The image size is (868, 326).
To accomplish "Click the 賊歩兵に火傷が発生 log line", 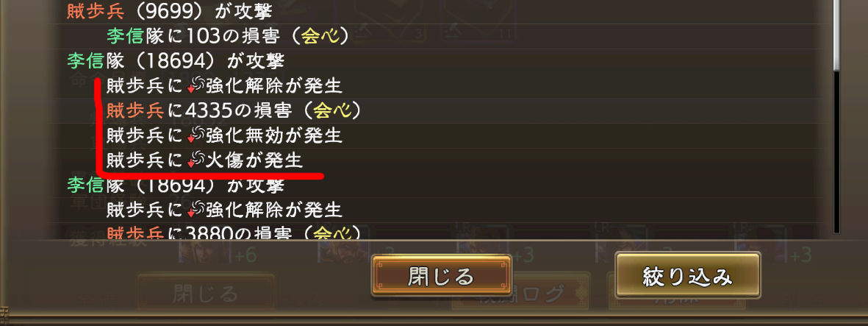I will point(205,160).
